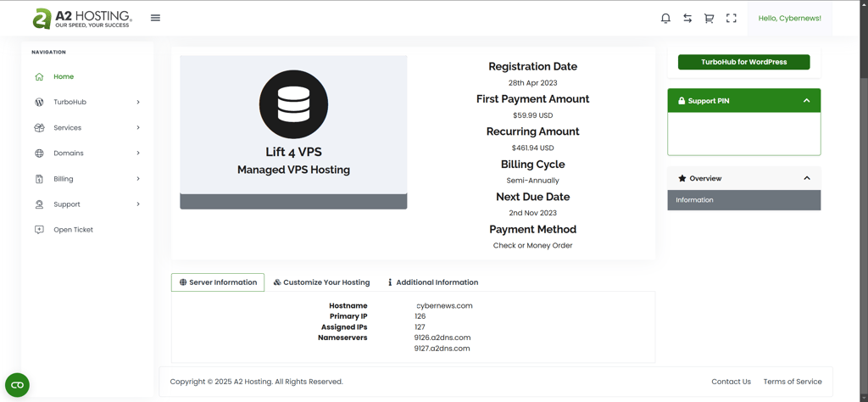Expand the Billing menu chevron
Screen dimensions: 868x402
point(138,178)
